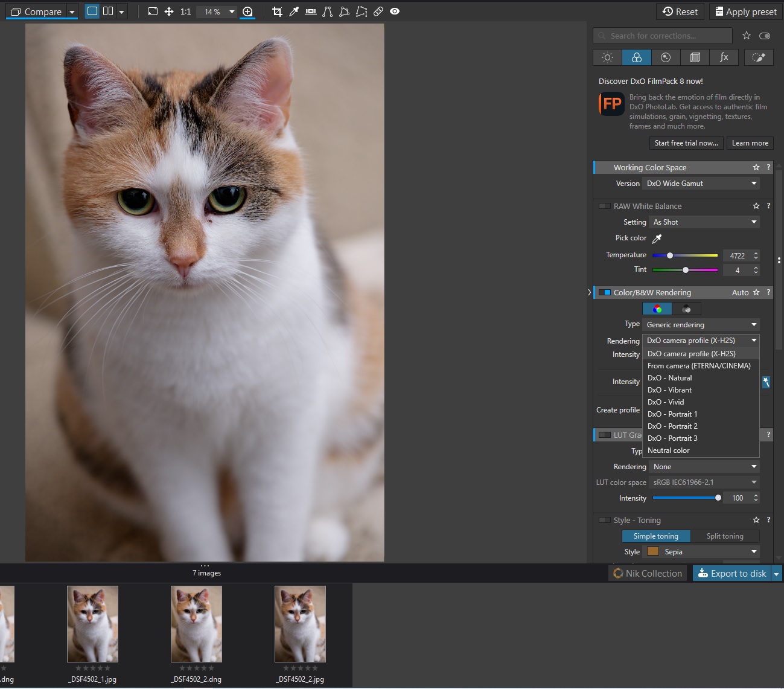Screen dimensions: 784x689
Task: Click the Light corrections sun icon tab
Action: [608, 57]
